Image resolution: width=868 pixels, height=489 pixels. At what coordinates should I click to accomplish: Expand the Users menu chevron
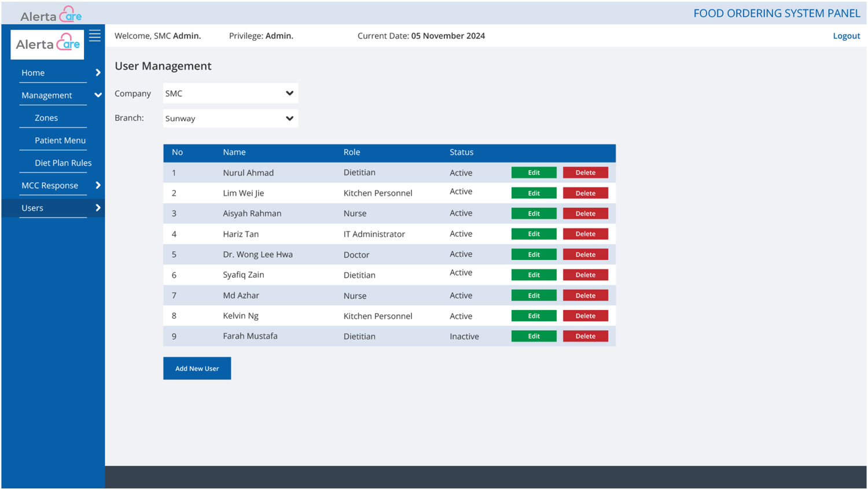pyautogui.click(x=98, y=208)
